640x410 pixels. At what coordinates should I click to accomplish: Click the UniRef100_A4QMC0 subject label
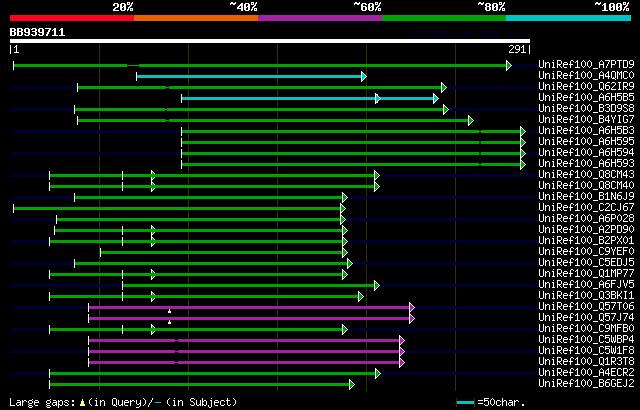coord(586,75)
